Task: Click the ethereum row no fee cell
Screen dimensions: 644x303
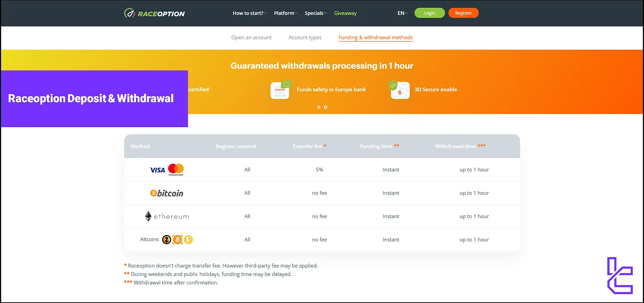Action: click(x=320, y=216)
